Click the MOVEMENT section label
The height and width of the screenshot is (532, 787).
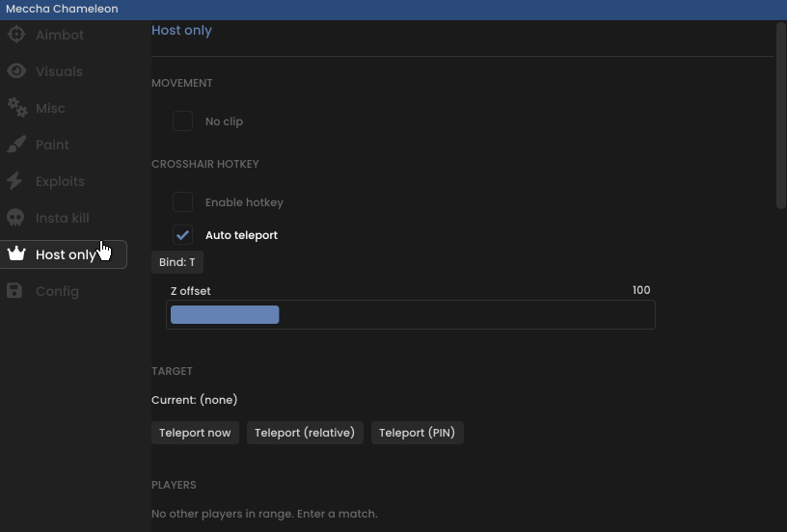pos(181,83)
